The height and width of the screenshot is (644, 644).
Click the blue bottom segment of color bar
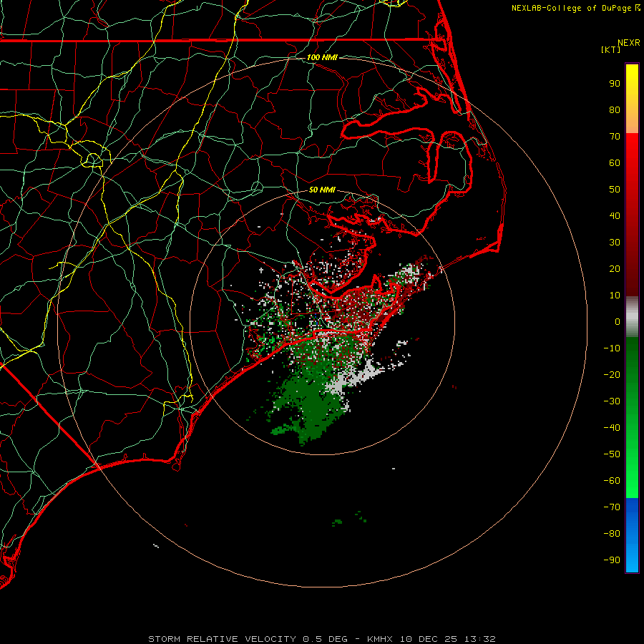(x=632, y=535)
